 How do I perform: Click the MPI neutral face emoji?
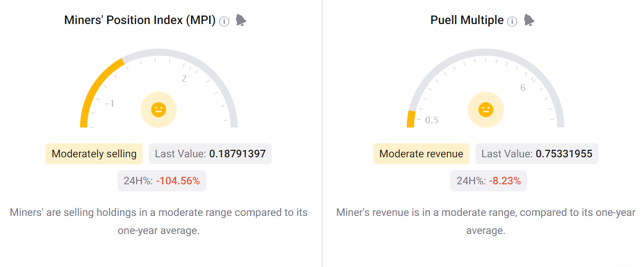(x=159, y=110)
